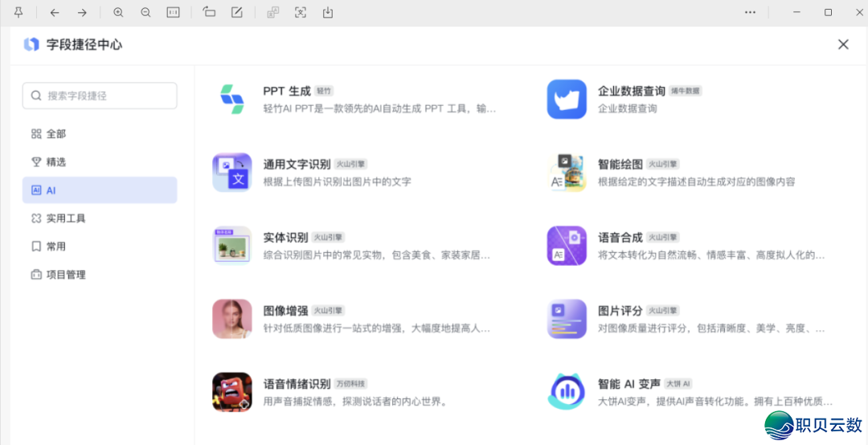Close the 字段捷径中心 dialog
This screenshot has height=445, width=868.
coord(843,44)
